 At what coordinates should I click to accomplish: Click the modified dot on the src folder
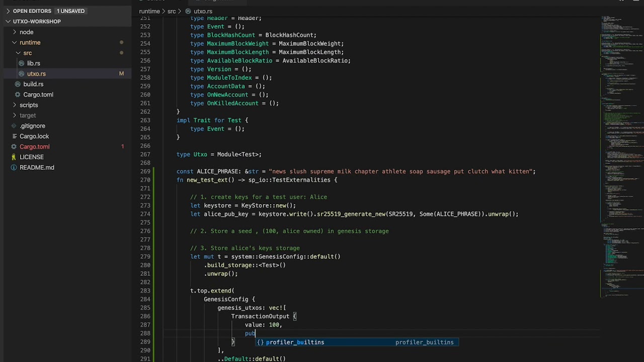(121, 53)
